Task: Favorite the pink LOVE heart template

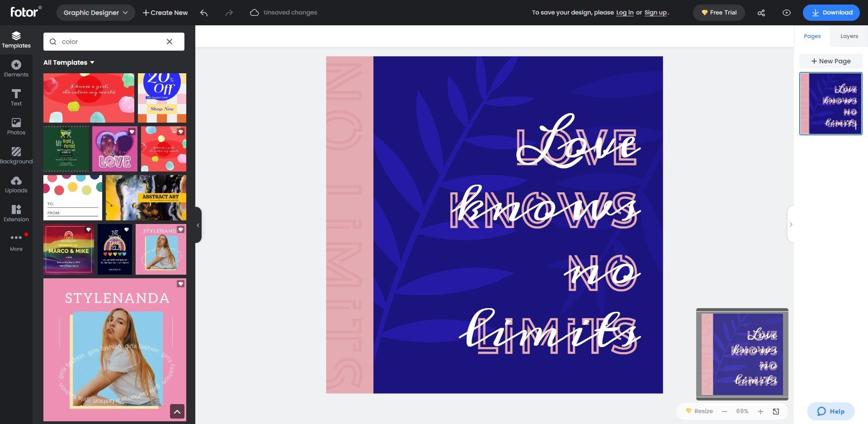Action: 132,132
